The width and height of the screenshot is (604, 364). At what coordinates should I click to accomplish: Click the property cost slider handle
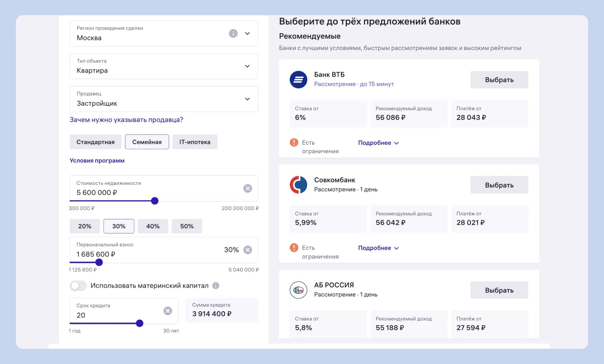click(155, 201)
